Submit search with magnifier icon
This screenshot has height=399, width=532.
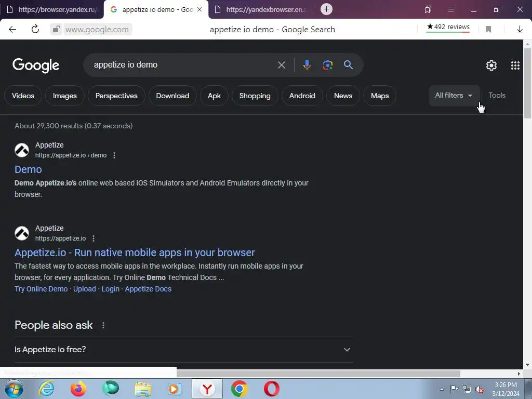click(348, 64)
